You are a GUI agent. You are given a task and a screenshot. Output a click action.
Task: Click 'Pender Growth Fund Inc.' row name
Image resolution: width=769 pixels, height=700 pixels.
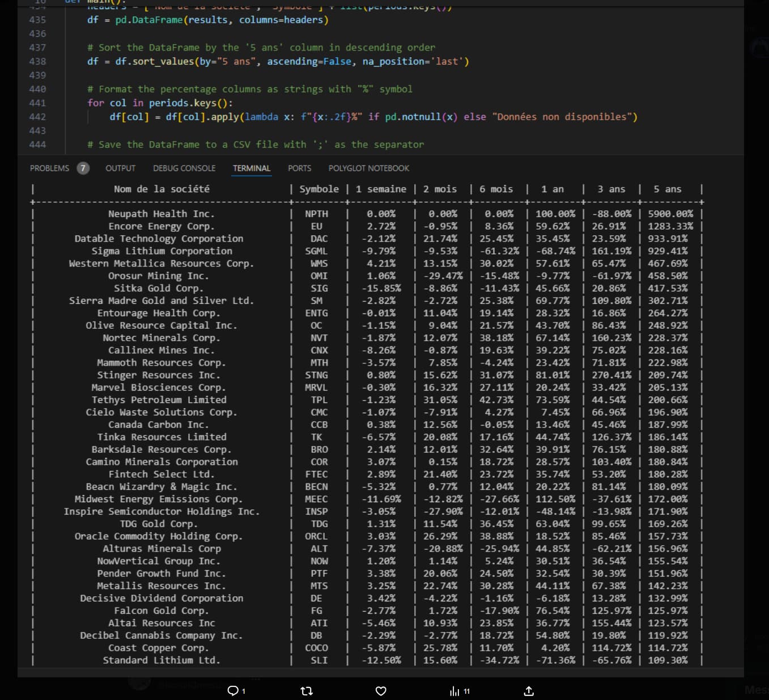(162, 574)
